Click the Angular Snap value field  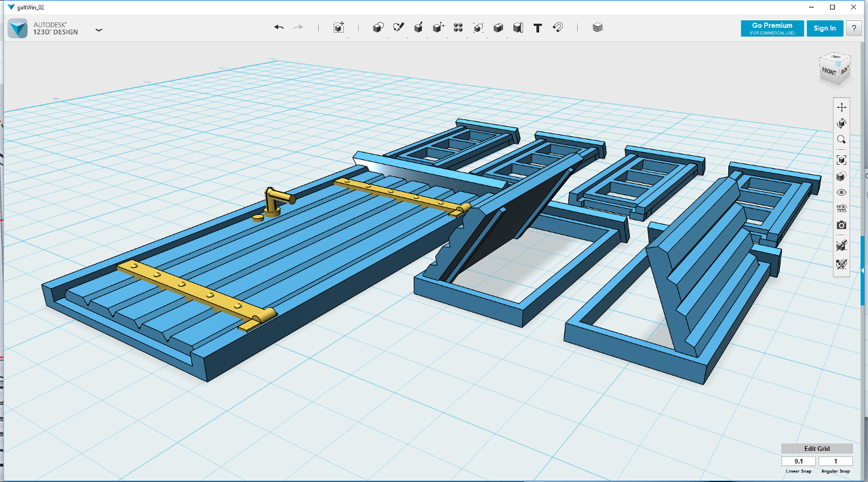[x=835, y=462]
